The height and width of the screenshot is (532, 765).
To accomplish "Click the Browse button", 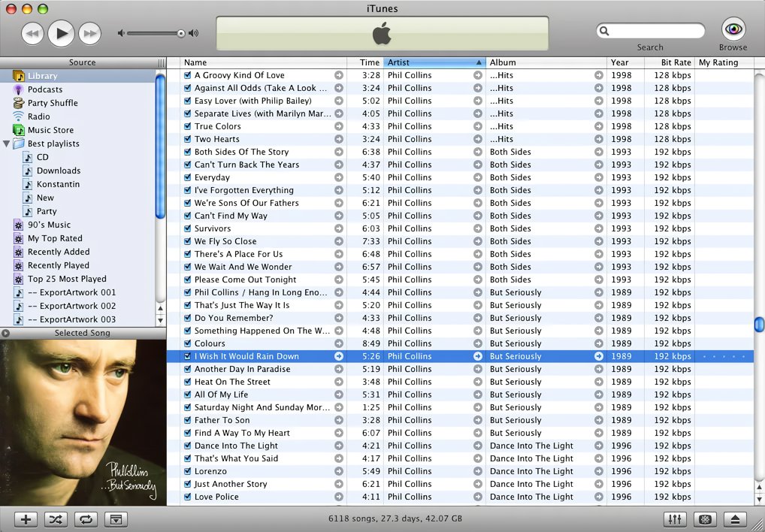I will point(732,30).
